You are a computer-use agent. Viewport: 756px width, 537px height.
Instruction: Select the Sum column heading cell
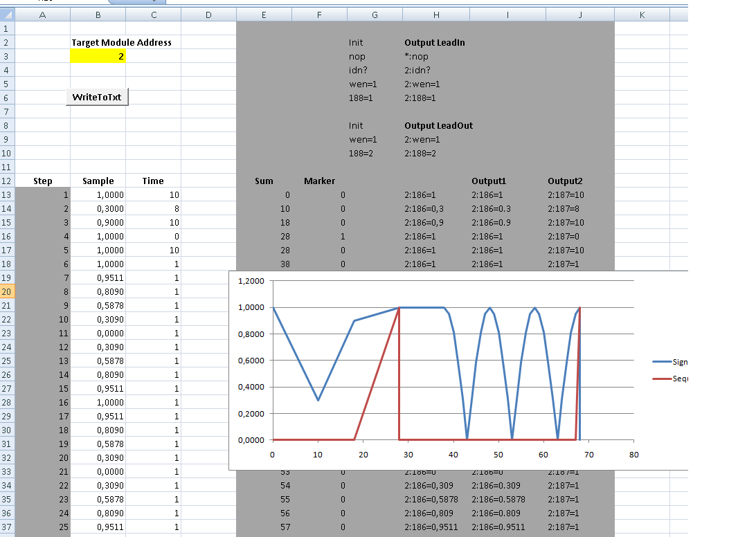[x=264, y=181]
